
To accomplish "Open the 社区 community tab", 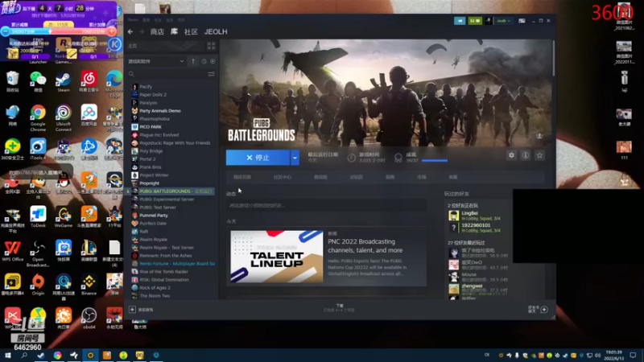I will click(191, 31).
